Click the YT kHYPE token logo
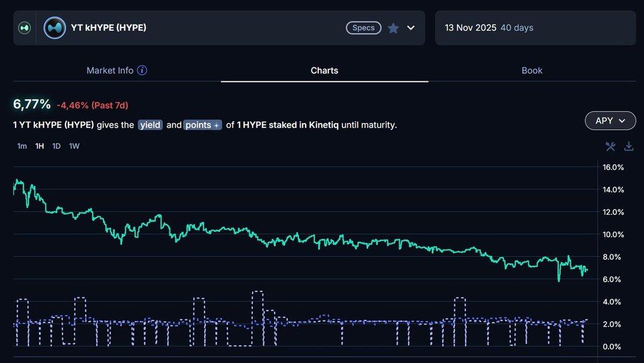This screenshot has height=363, width=644. coord(55,27)
